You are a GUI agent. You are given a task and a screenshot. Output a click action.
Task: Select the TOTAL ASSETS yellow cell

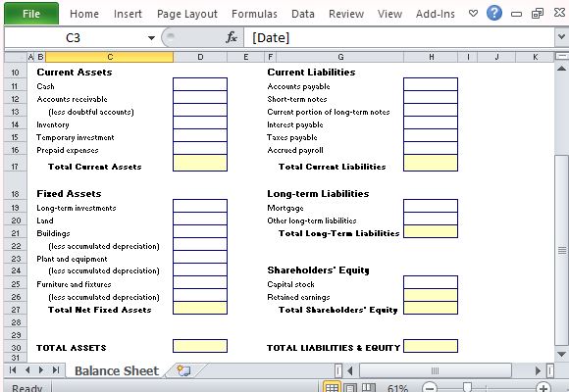coord(200,346)
